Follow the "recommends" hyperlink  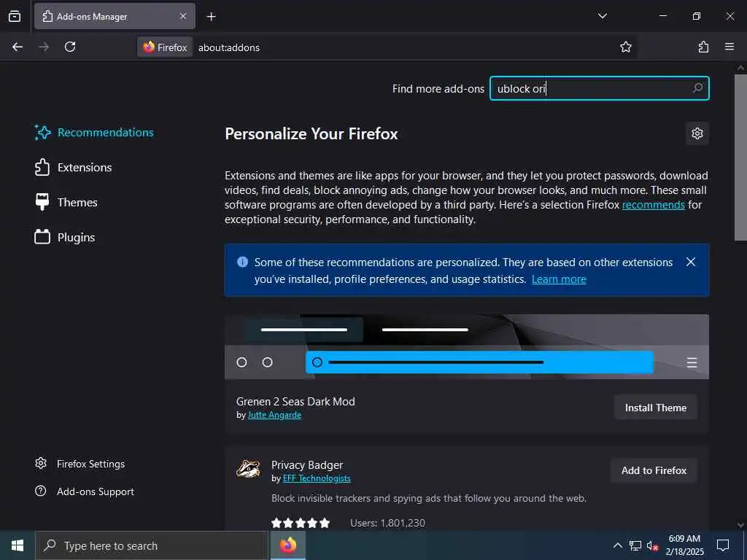click(x=653, y=205)
